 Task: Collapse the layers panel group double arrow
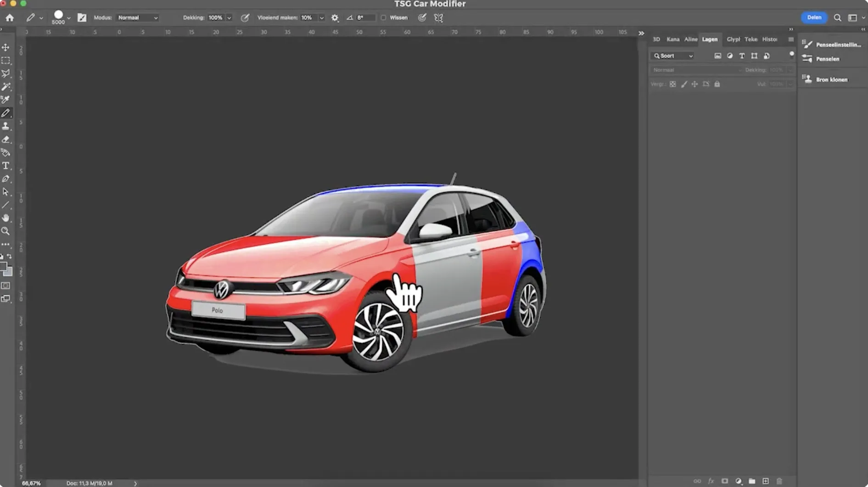(x=791, y=29)
